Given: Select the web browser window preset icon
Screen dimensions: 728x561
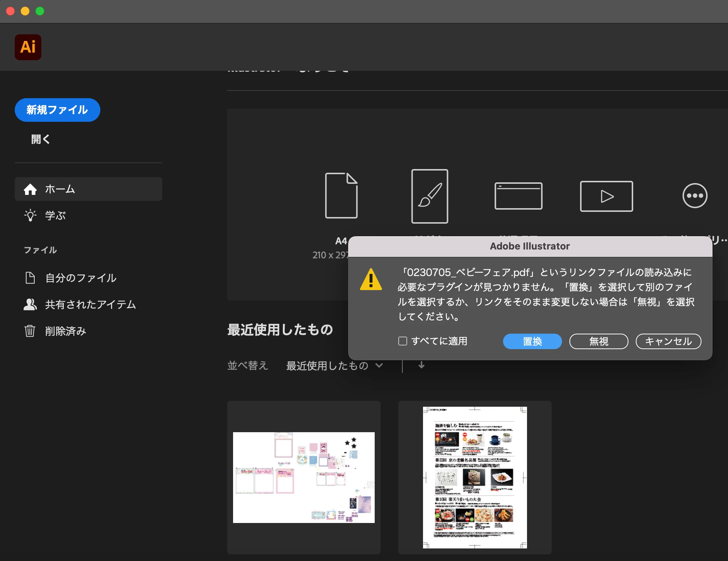Looking at the screenshot, I should 518,196.
